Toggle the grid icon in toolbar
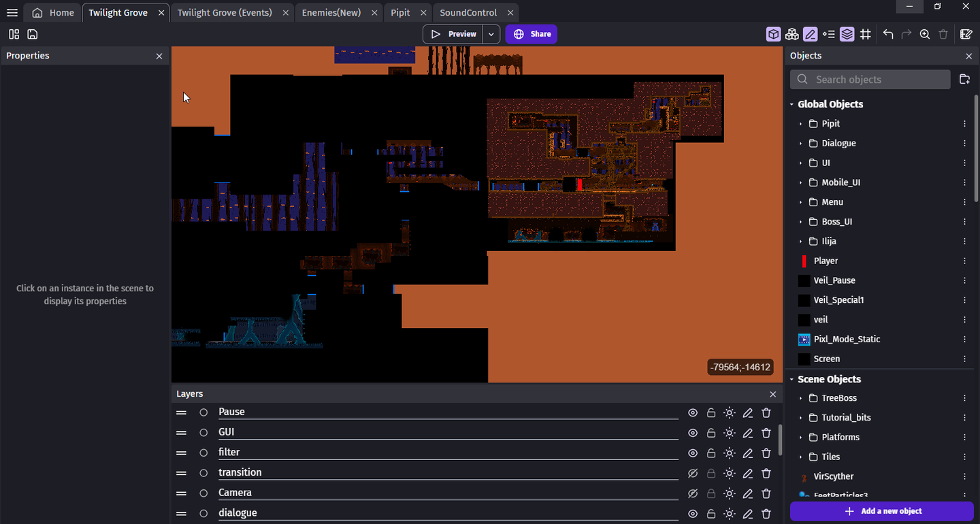980x524 pixels. click(865, 34)
